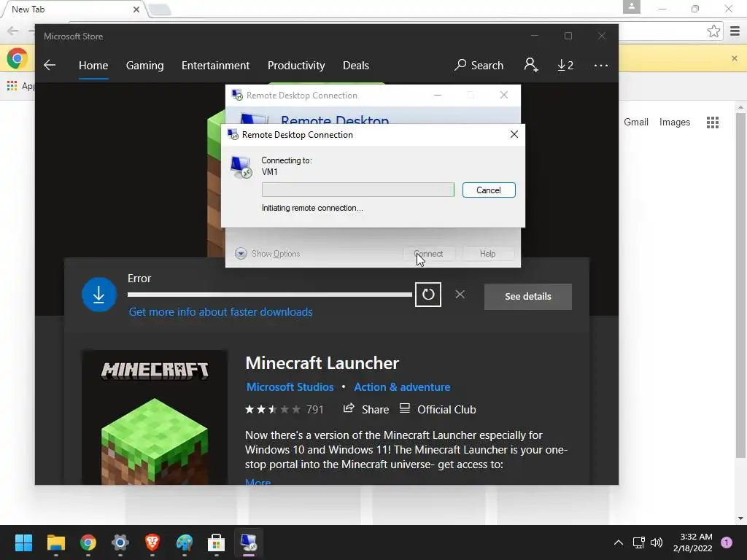This screenshot has width=747, height=560.
Task: Click the Error status label
Action: tap(139, 279)
